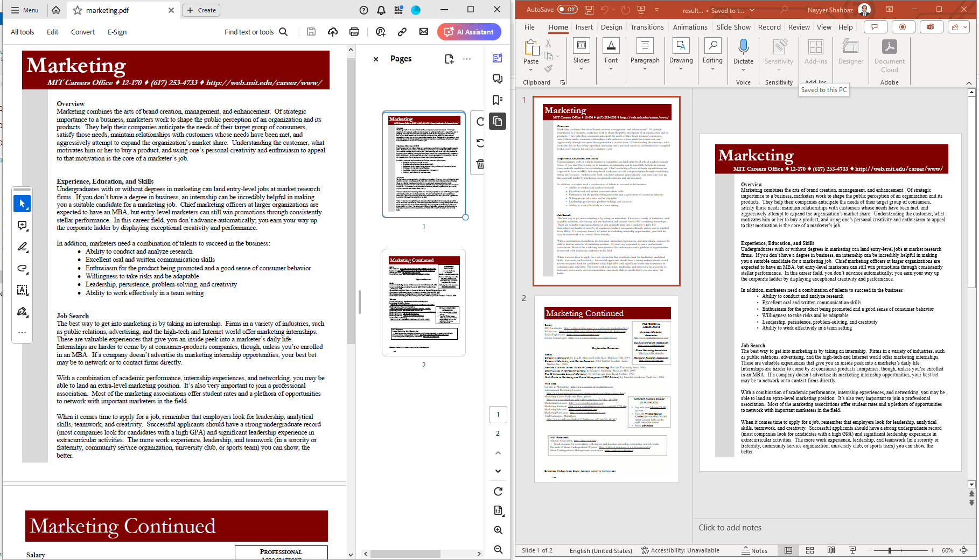This screenshot has height=560, width=979.
Task: Switch to Insert tab in PowerPoint
Action: [584, 27]
